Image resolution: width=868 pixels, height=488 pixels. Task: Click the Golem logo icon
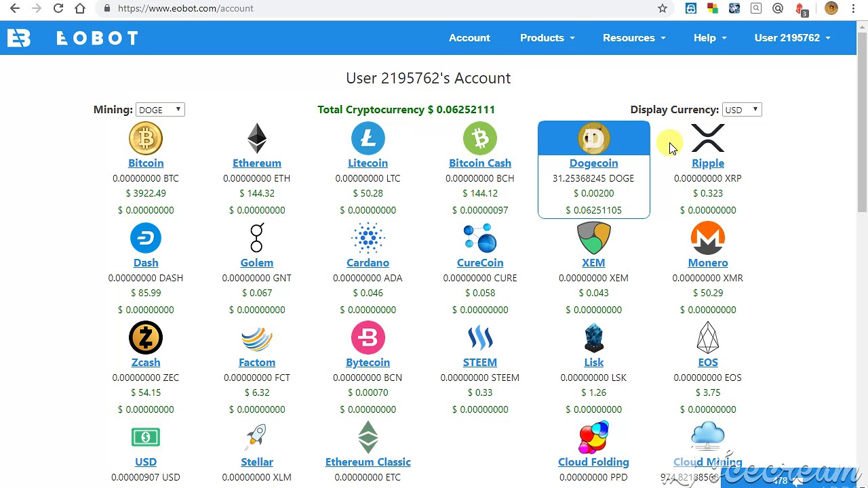[x=257, y=238]
